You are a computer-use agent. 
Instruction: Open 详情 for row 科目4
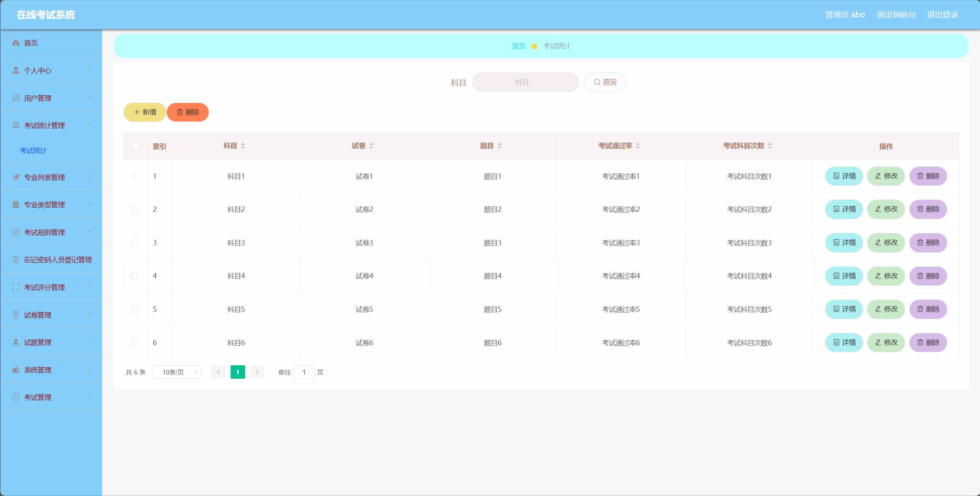pos(844,276)
